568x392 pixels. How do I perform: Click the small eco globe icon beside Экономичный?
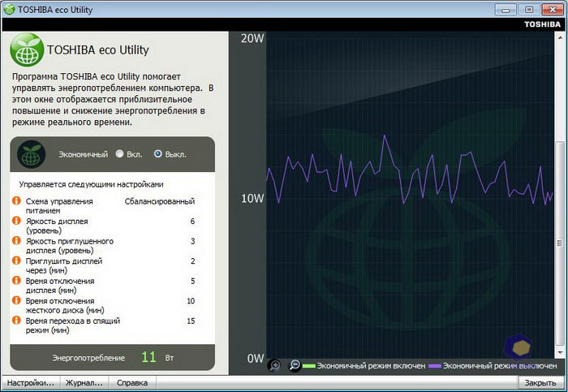tap(32, 153)
